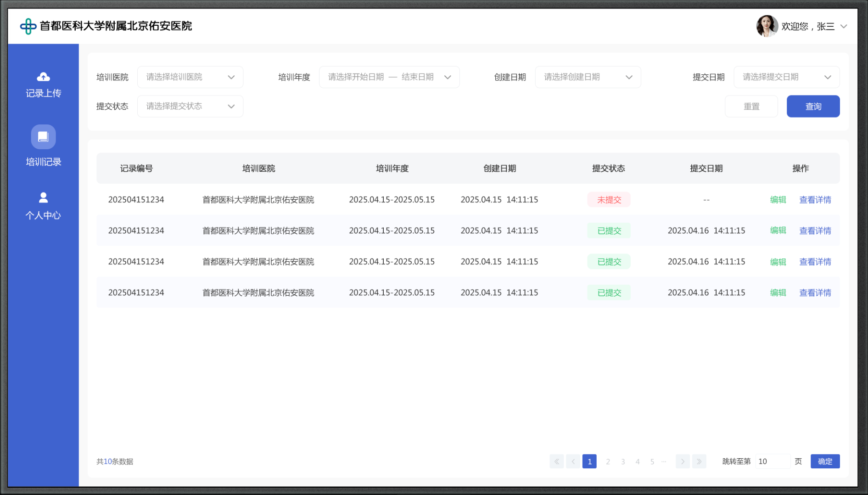Image resolution: width=868 pixels, height=495 pixels.
Task: Click the 跳转至第 page number input field
Action: tap(773, 461)
